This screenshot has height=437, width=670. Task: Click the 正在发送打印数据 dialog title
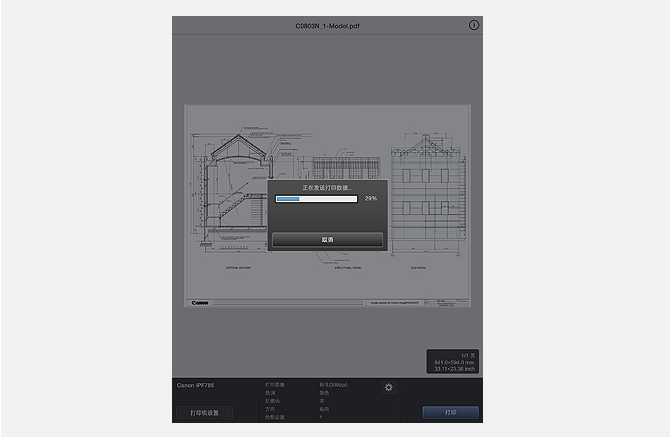point(327,187)
